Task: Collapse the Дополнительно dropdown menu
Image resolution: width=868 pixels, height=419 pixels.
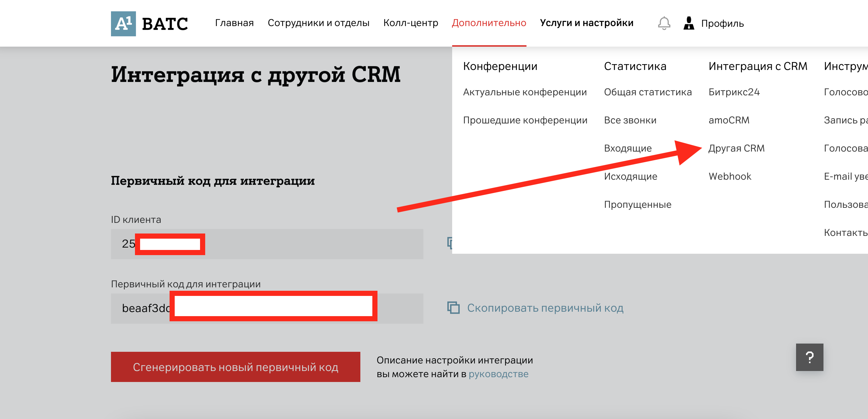Action: tap(489, 23)
